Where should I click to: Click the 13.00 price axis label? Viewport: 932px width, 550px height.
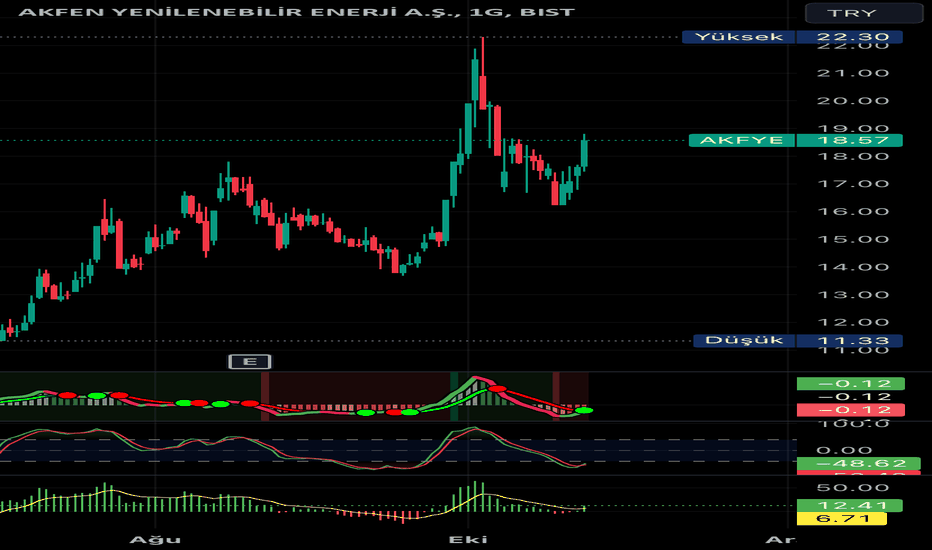coord(853,295)
